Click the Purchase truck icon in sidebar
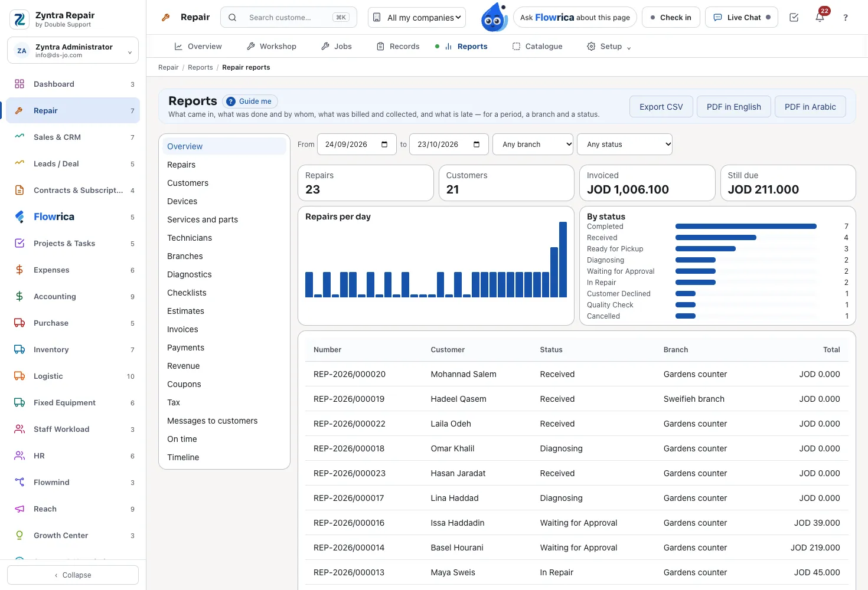This screenshot has height=590, width=868. [x=19, y=323]
